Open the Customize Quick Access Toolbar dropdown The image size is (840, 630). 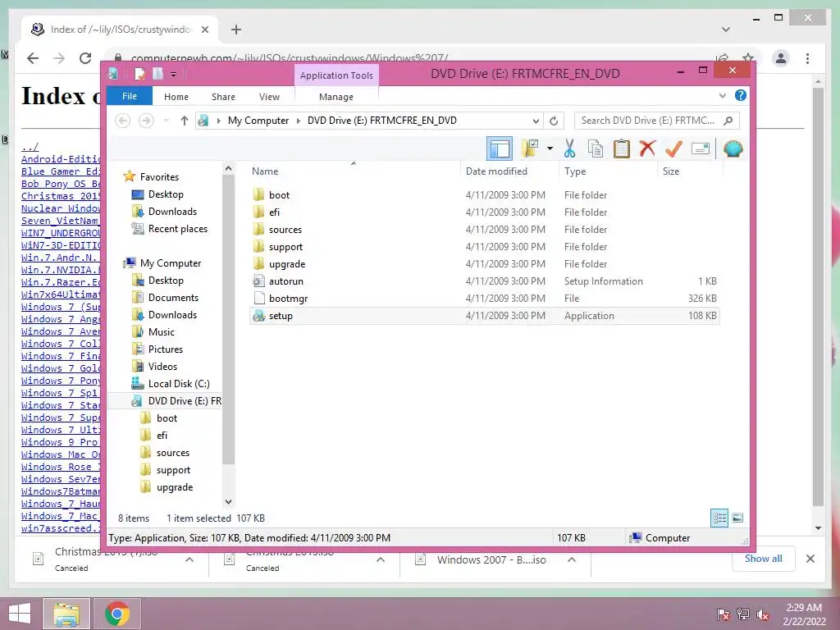click(x=174, y=75)
